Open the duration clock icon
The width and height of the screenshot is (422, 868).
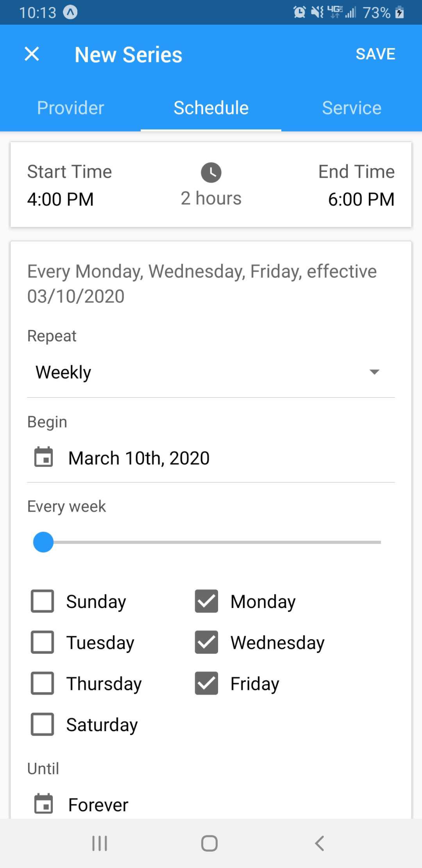[211, 173]
